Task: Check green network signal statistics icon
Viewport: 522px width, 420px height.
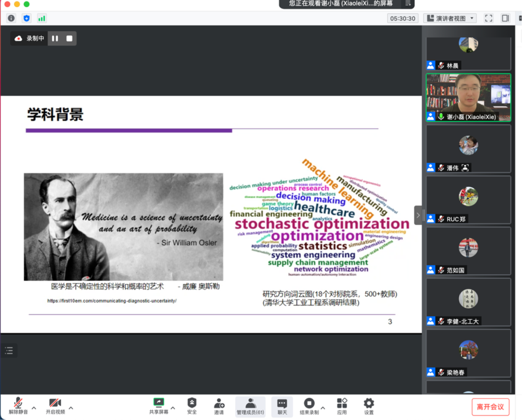Action: coord(42,18)
